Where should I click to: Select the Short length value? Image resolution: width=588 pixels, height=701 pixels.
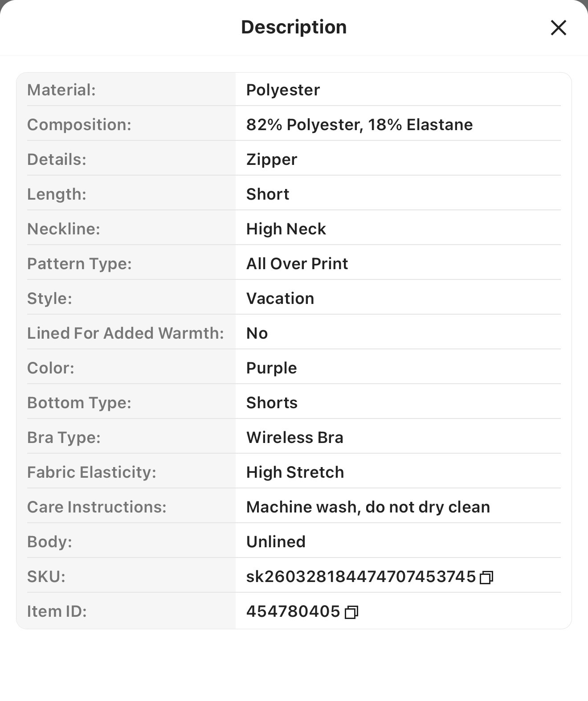click(268, 194)
